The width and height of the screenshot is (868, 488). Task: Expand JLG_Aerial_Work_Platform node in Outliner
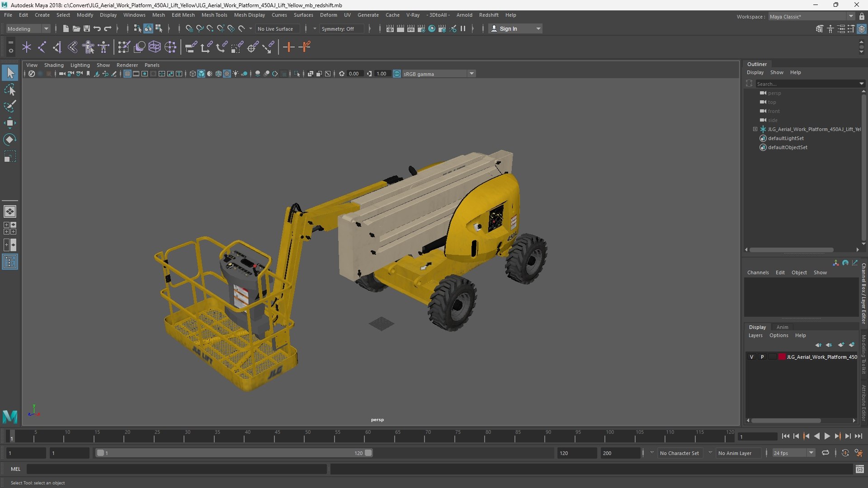755,129
